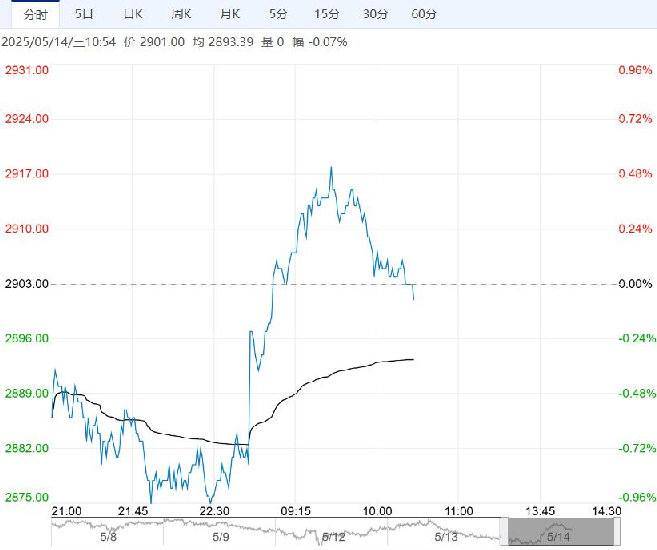The image size is (657, 550).
Task: Jump to 5/13 in the mini timeline
Action: pos(446,537)
